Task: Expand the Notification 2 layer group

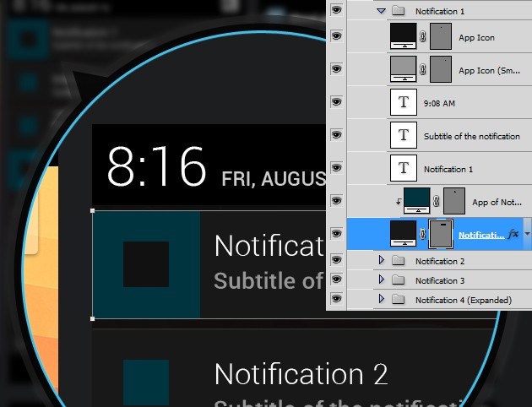Action: click(381, 260)
